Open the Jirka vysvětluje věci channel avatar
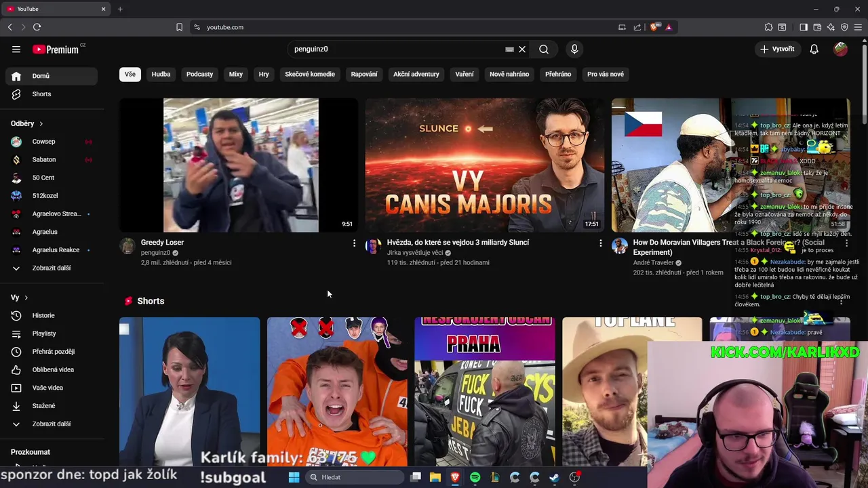The image size is (868, 488). (x=374, y=245)
